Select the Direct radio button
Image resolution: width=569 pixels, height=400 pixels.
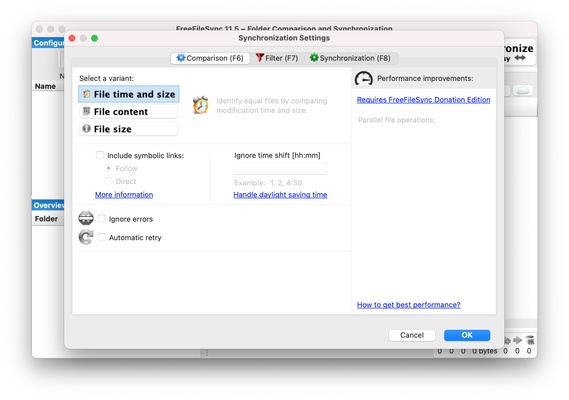(x=108, y=181)
